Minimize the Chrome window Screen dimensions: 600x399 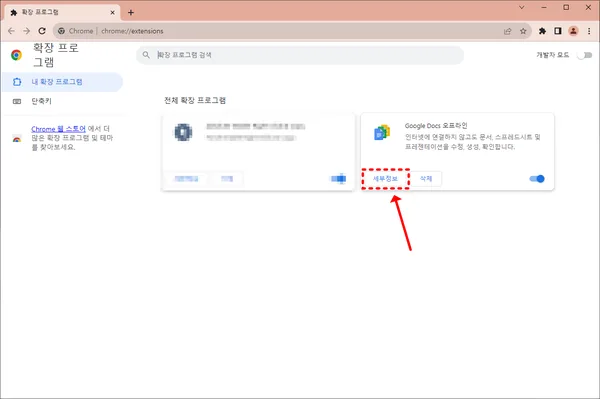544,7
